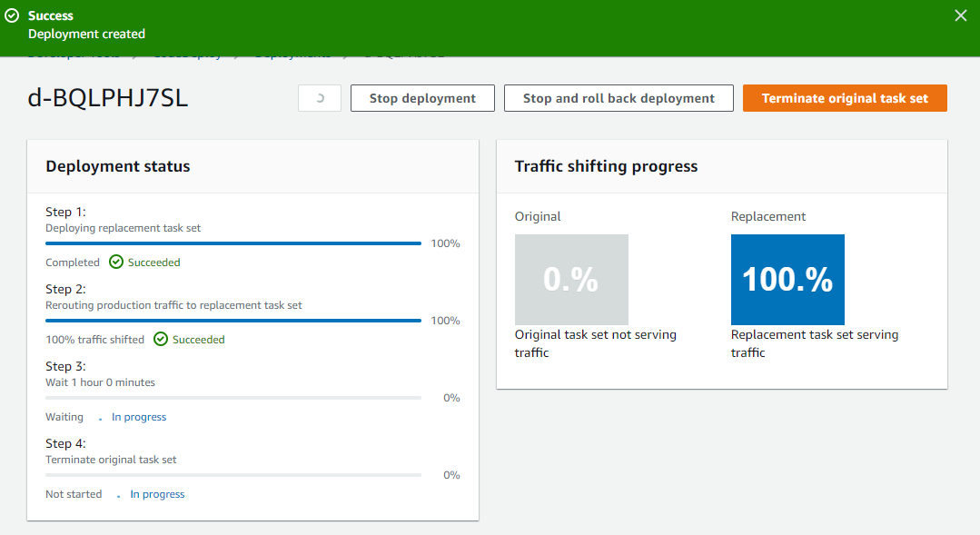Click 'Wait 1 hour 0 minutes' text

(100, 381)
